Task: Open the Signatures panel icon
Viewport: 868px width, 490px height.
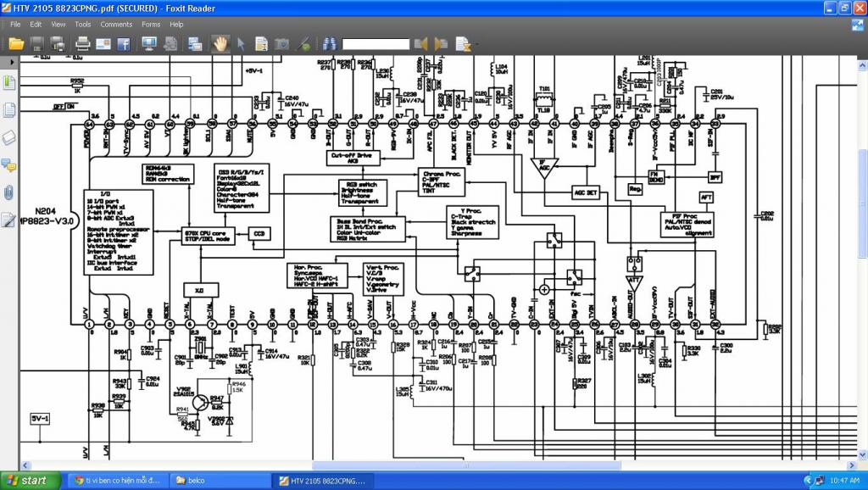Action: (x=8, y=220)
